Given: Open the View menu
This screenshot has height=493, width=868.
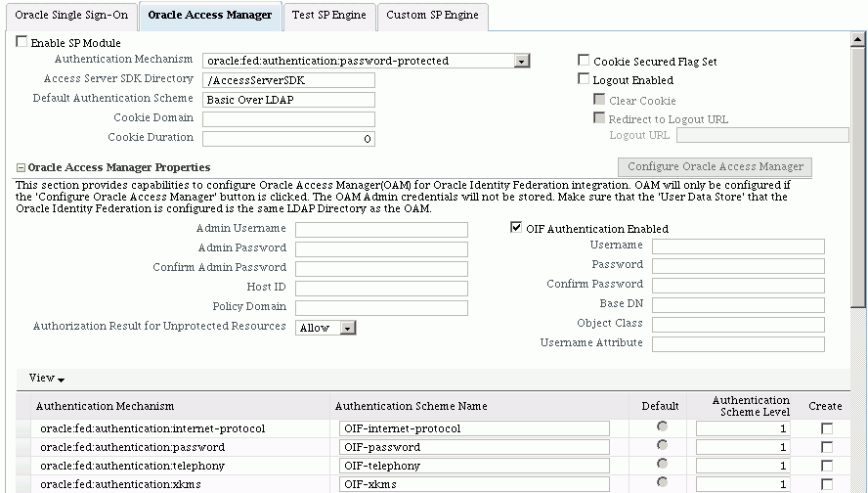Looking at the screenshot, I should pos(47,378).
